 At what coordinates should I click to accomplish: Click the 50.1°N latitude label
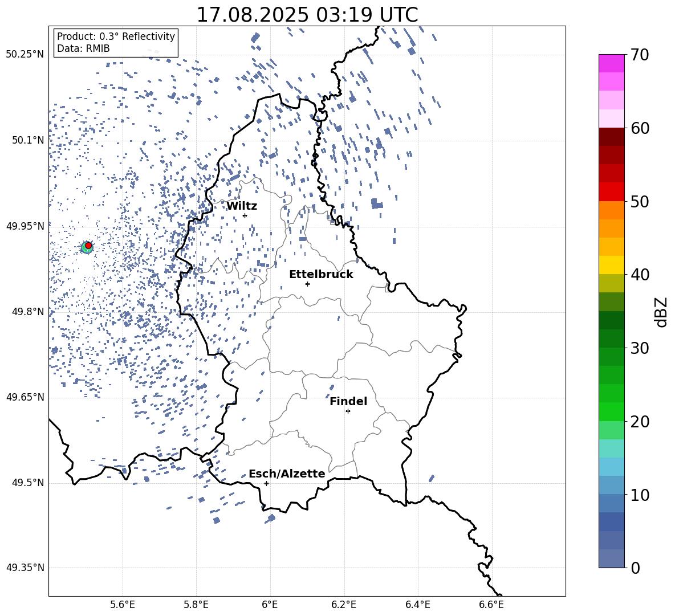28,140
